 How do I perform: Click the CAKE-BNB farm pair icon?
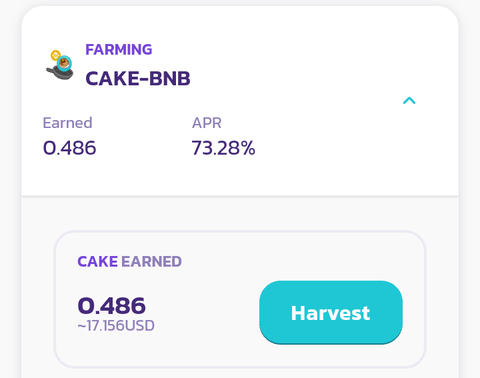[60, 65]
